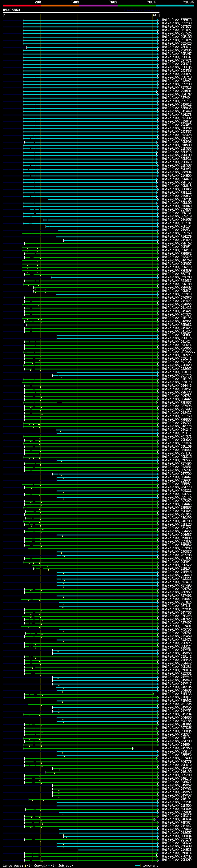Open hit UniRef100_C0PAQ4
This screenshot has height=868, width=197.
[x=176, y=836]
